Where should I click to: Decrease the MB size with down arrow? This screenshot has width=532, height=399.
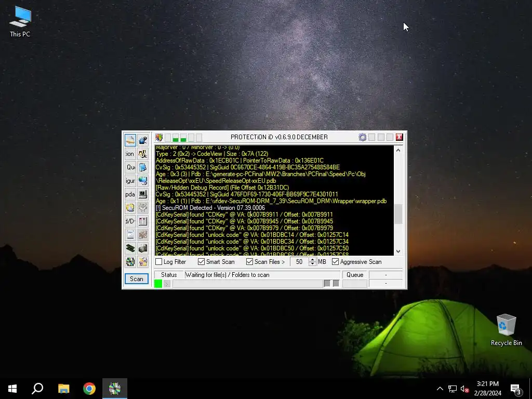[x=312, y=264]
